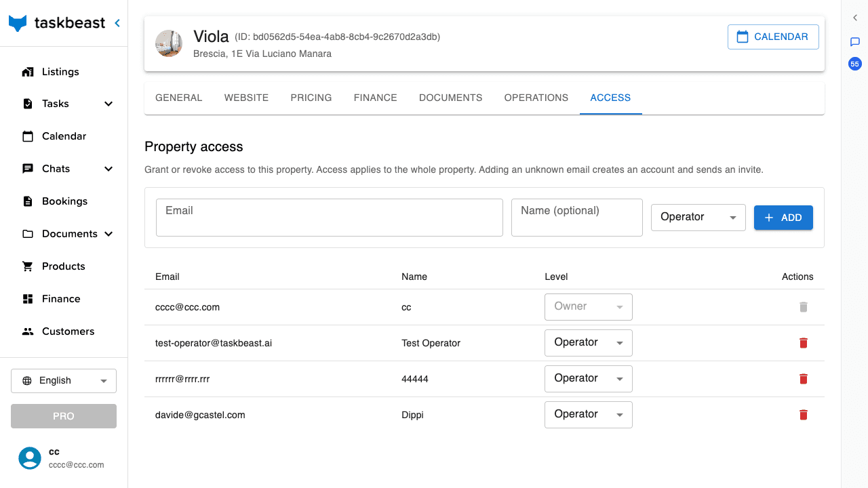Open Bookings page
Image resolution: width=868 pixels, height=488 pixels.
[x=64, y=201]
